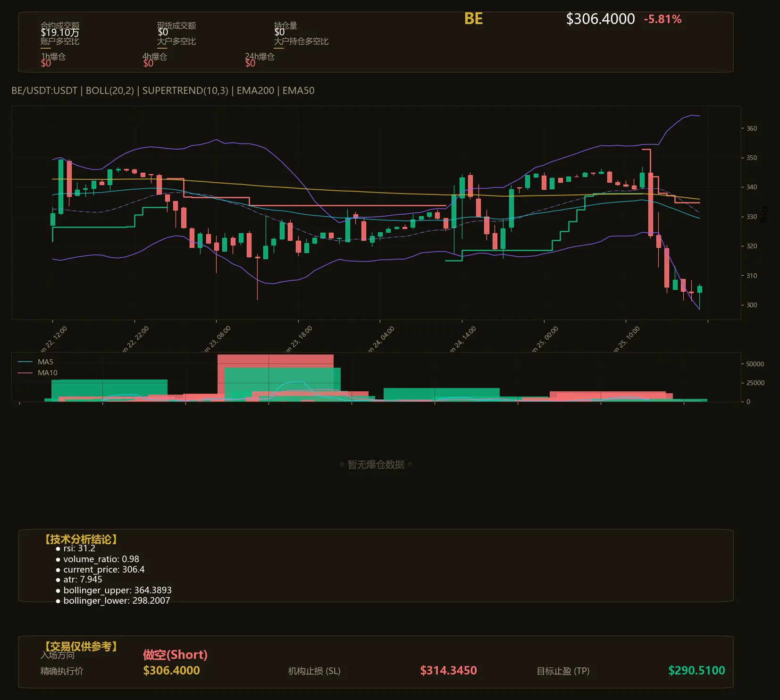Screen dimensions: 780x700
Task: Click the 330 price axis label
Action: click(752, 217)
